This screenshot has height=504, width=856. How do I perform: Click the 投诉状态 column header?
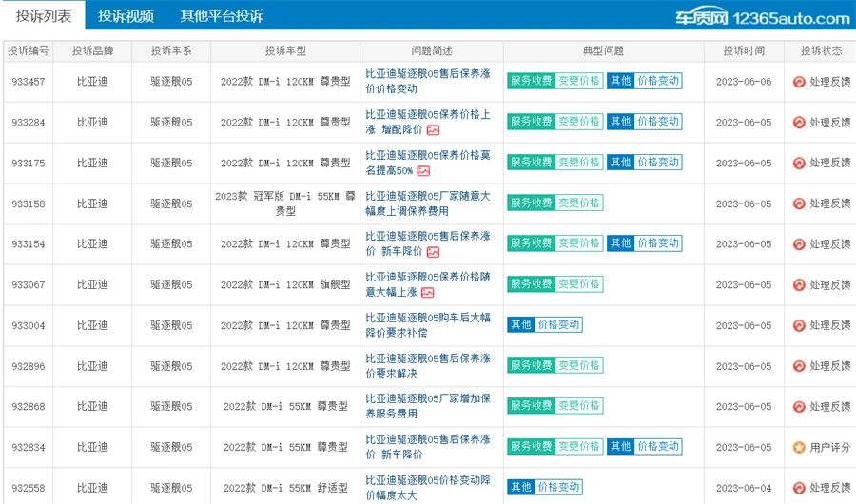point(821,50)
